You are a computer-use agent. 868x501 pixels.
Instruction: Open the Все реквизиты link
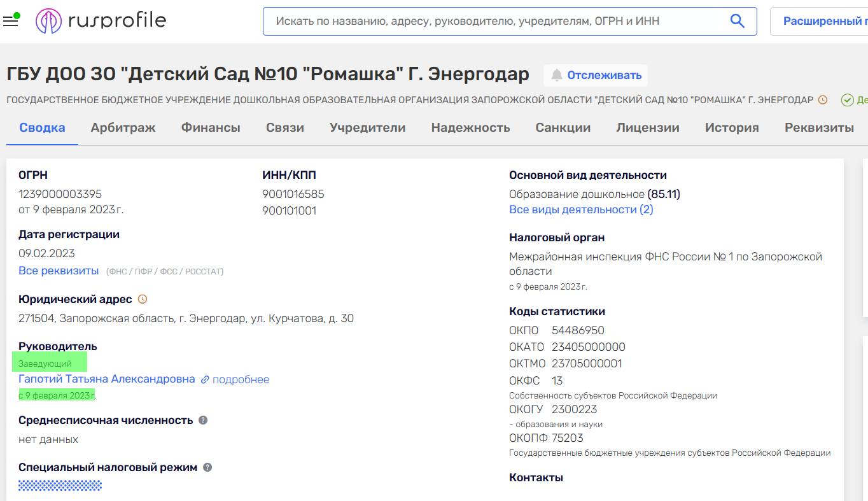58,269
